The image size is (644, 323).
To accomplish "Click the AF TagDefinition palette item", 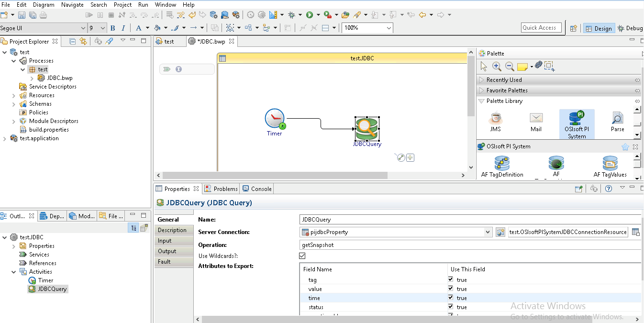I will tap(502, 164).
